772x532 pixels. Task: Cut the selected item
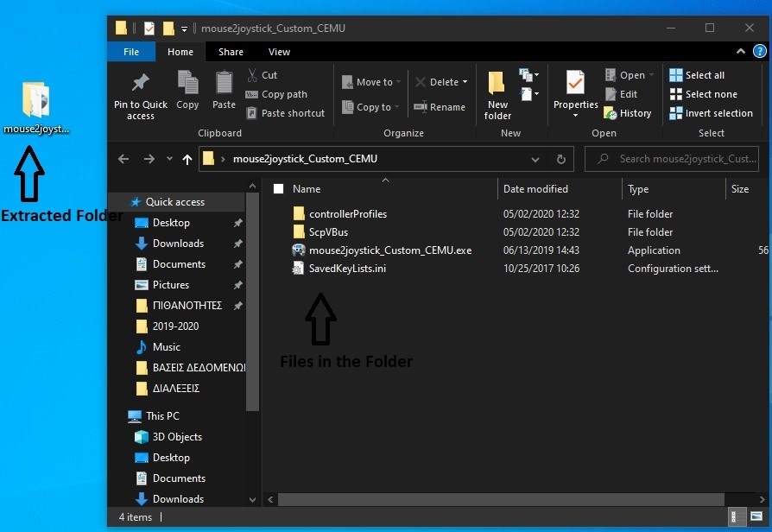tap(262, 75)
